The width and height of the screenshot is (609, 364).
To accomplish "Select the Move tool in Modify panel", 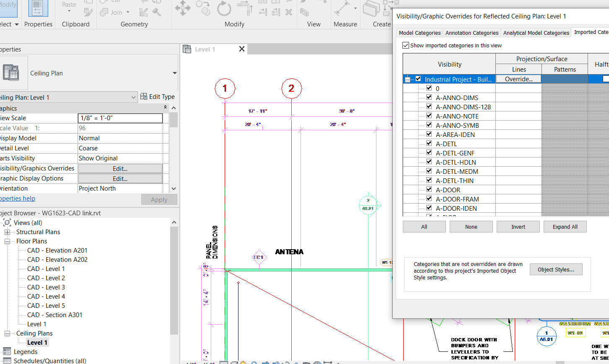I will click(183, 8).
